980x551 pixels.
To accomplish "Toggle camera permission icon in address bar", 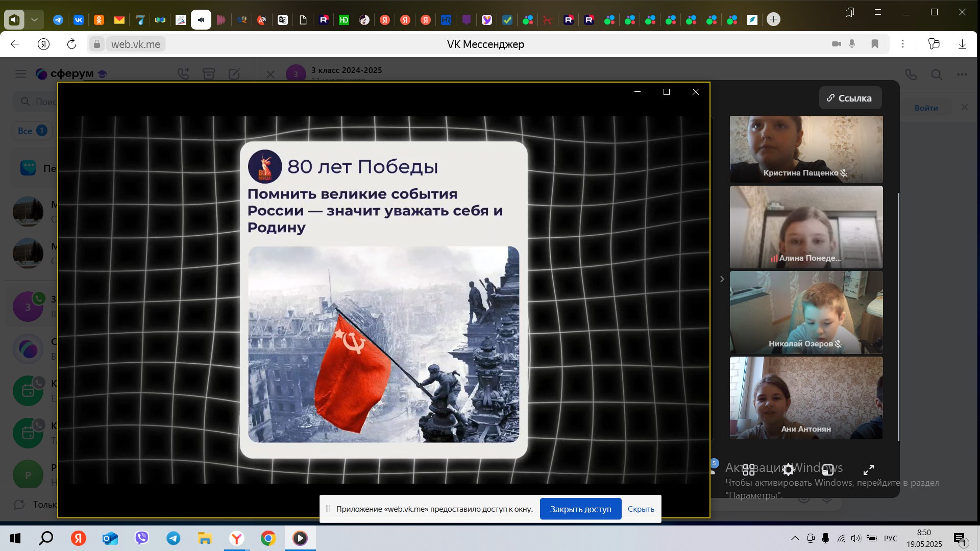I will 836,44.
